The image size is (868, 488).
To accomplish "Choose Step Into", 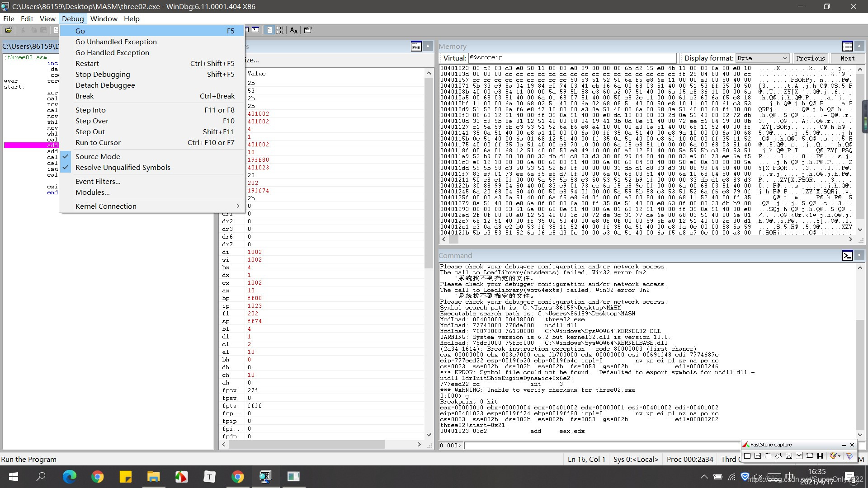I will [152, 110].
